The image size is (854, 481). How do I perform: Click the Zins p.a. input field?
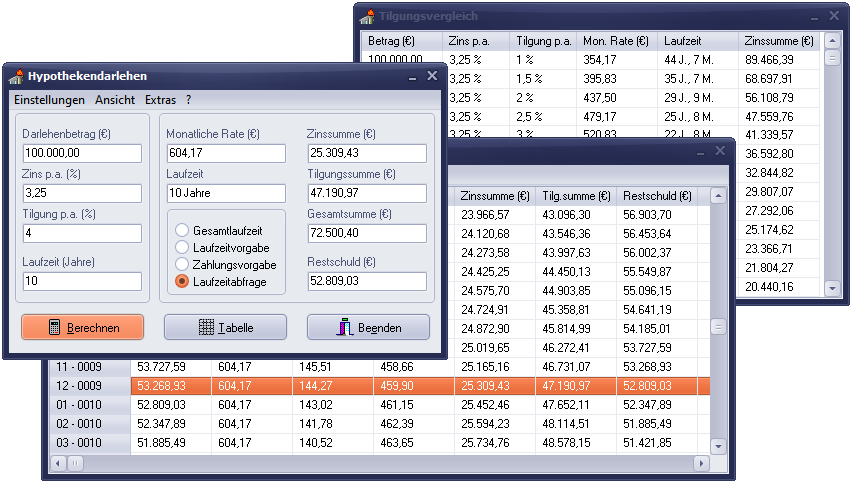(82, 193)
